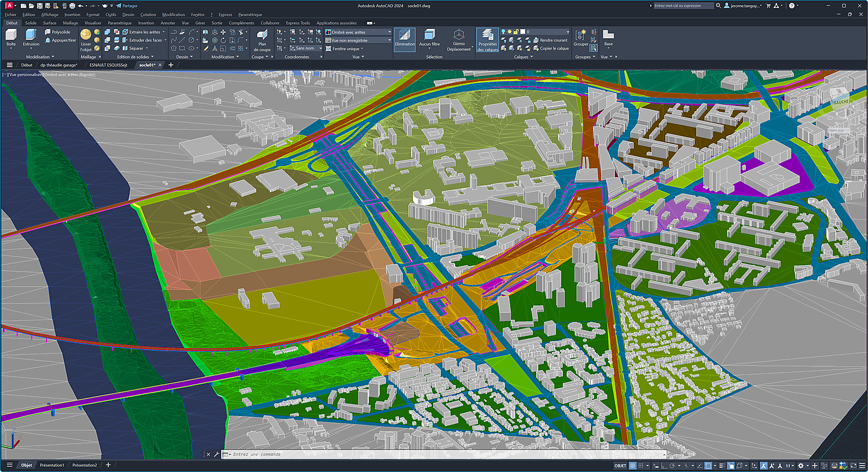This screenshot has height=472, width=868.
Task: Click the Grouper icon
Action: click(x=581, y=36)
